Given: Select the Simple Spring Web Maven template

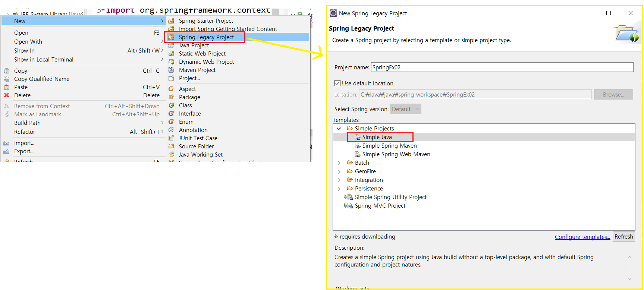Looking at the screenshot, I should [396, 154].
